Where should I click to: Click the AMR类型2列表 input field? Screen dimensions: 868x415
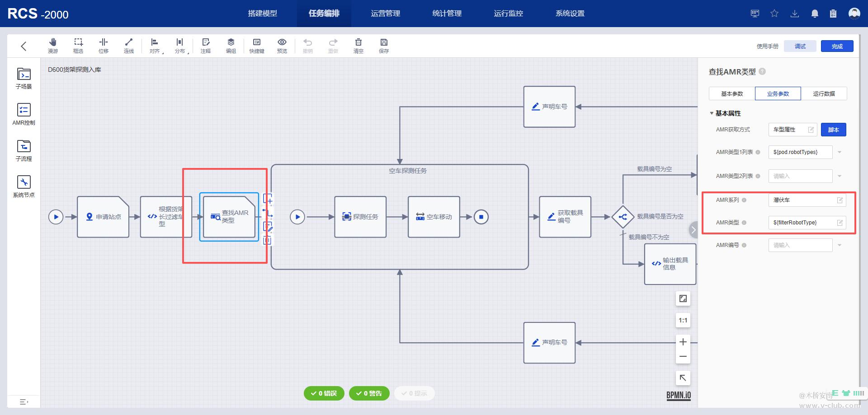800,176
